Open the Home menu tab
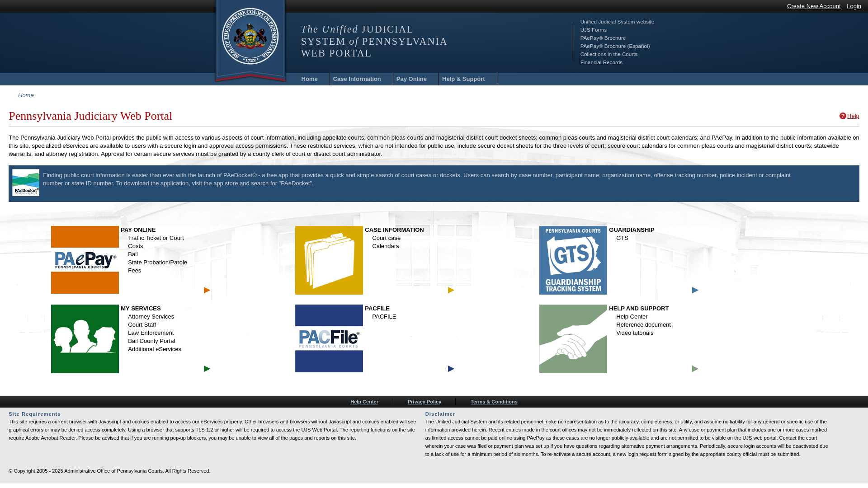 coord(310,79)
